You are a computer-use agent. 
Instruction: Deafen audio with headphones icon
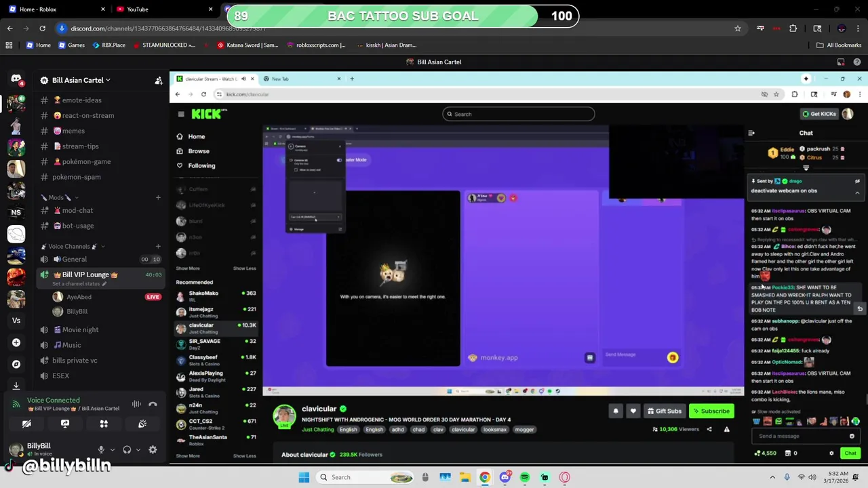point(127,449)
